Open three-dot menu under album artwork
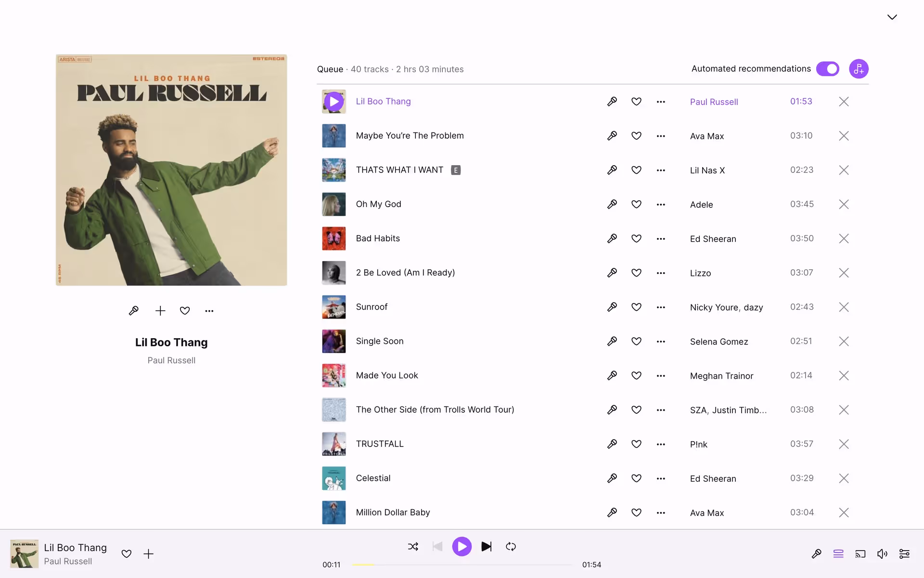 click(x=209, y=311)
